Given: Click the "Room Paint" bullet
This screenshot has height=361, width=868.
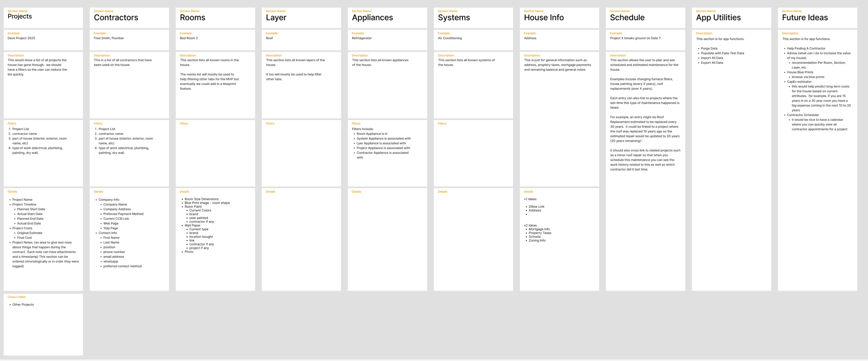Looking at the screenshot, I should [x=193, y=207].
